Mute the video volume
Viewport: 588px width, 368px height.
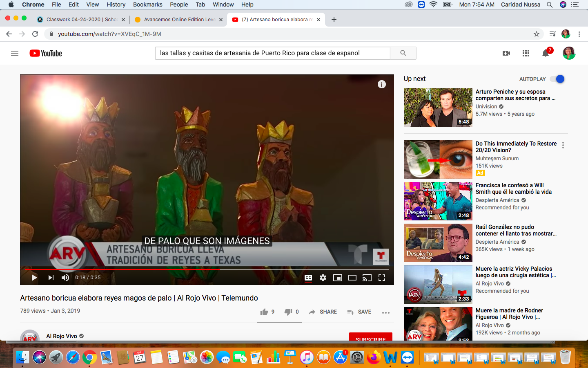(x=65, y=278)
